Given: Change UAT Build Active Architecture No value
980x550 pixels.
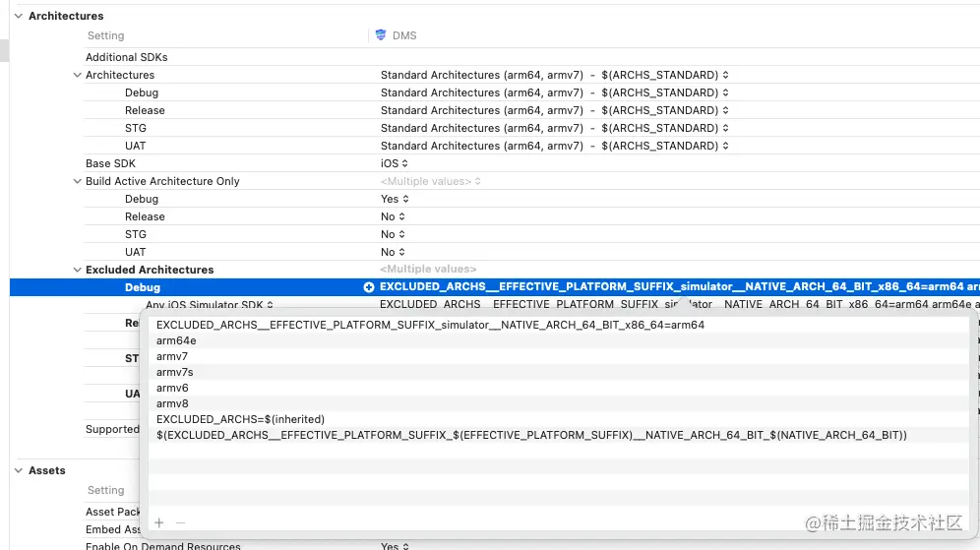Looking at the screenshot, I should pos(394,252).
